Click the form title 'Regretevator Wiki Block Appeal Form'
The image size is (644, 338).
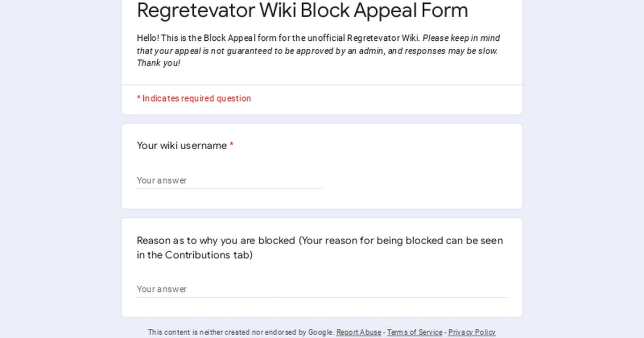pos(302,10)
